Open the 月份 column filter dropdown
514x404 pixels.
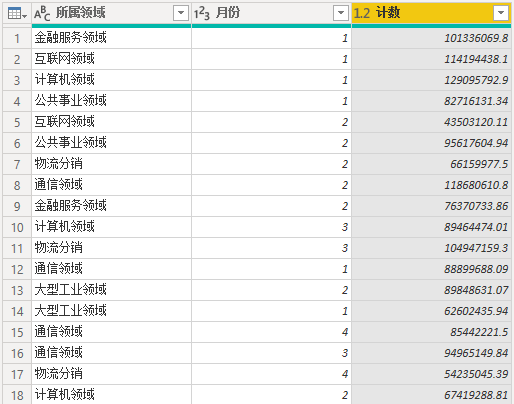coord(341,13)
